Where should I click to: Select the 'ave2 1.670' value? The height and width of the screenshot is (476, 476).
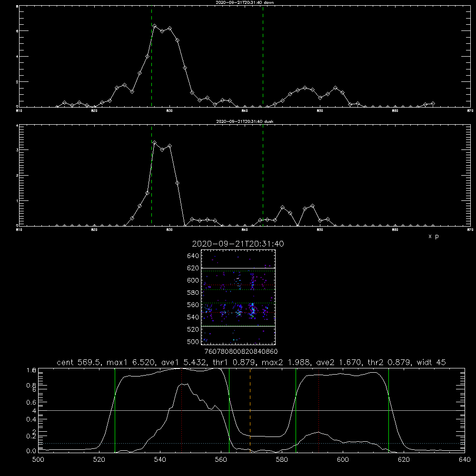coord(339,362)
